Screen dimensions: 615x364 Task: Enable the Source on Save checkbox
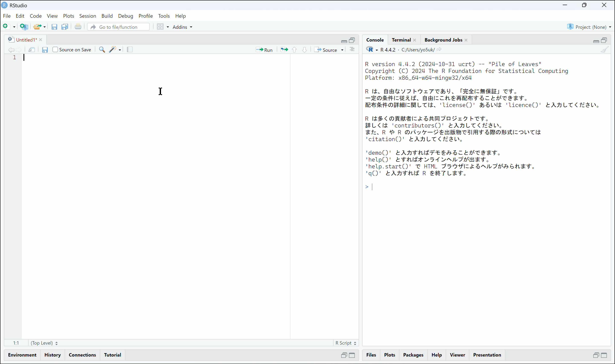pos(55,49)
